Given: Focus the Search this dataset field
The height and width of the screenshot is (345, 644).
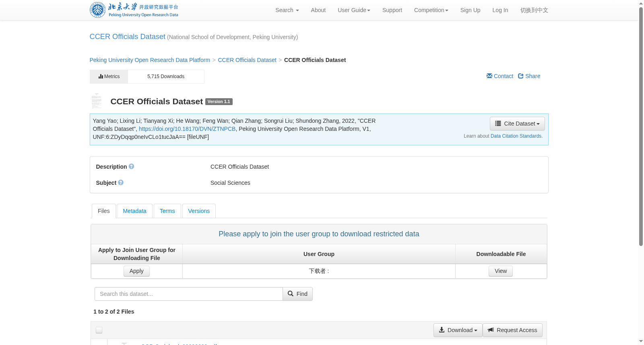Looking at the screenshot, I should 188,294.
